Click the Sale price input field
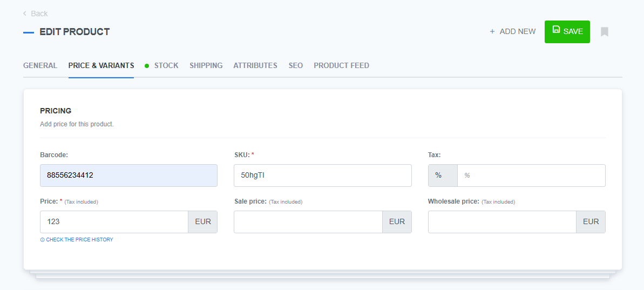Viewport: 644px width, 290px height. 308,222
